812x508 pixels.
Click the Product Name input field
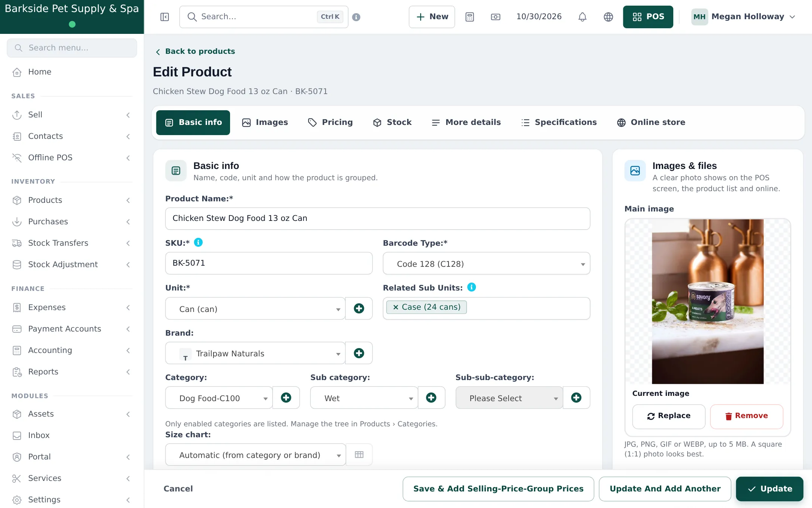377,218
